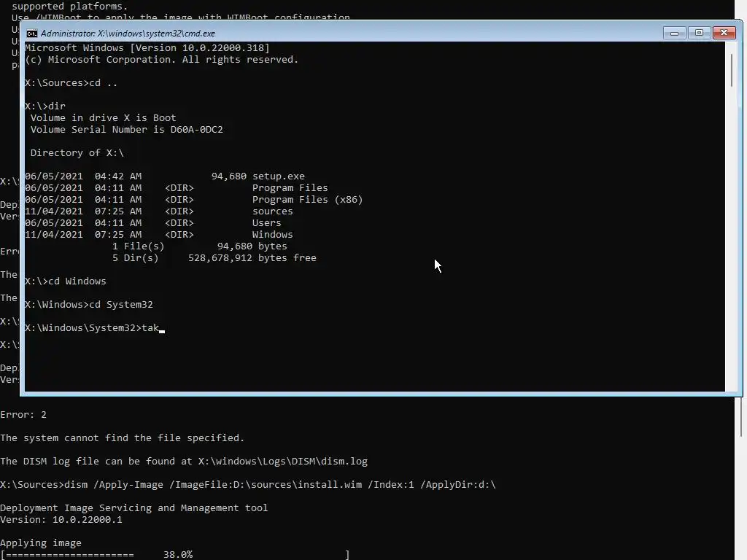Click the '(c) Microsoft Corporation. All rights reserved.' line

point(161,60)
